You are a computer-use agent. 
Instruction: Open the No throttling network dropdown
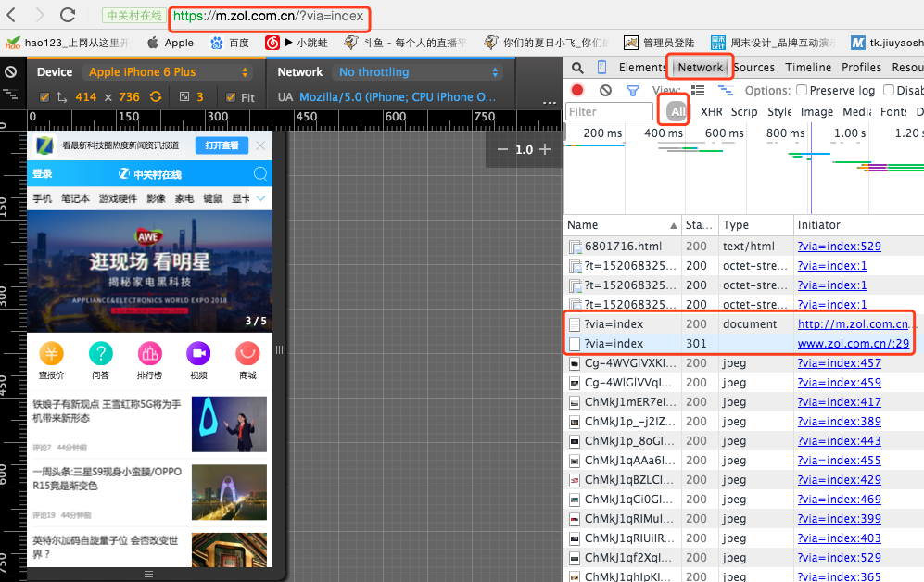click(419, 72)
